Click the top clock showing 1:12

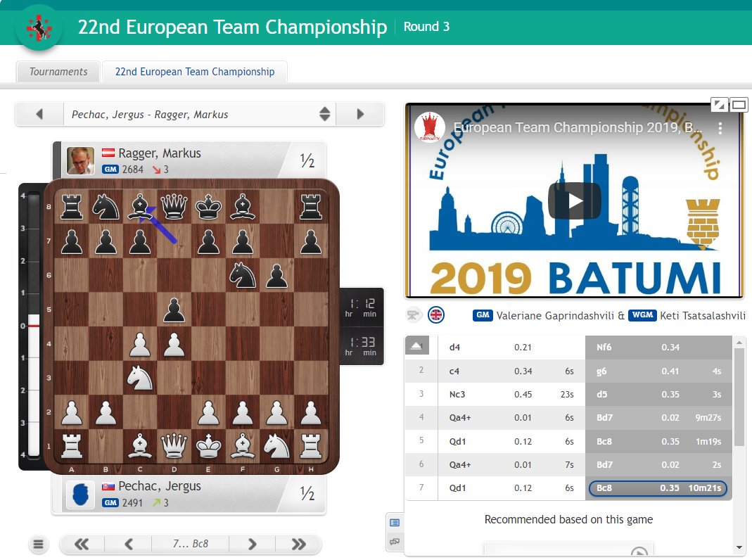[362, 308]
